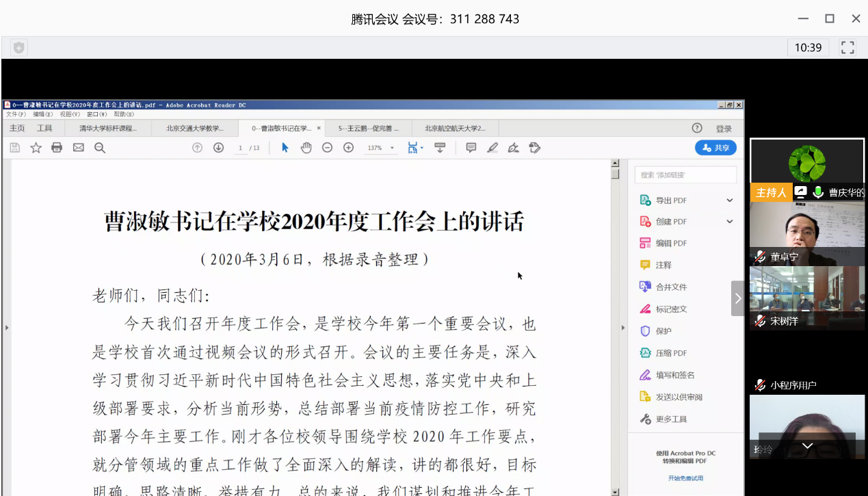Go to next page with down arrow
Image resolution: width=868 pixels, height=496 pixels.
click(218, 148)
